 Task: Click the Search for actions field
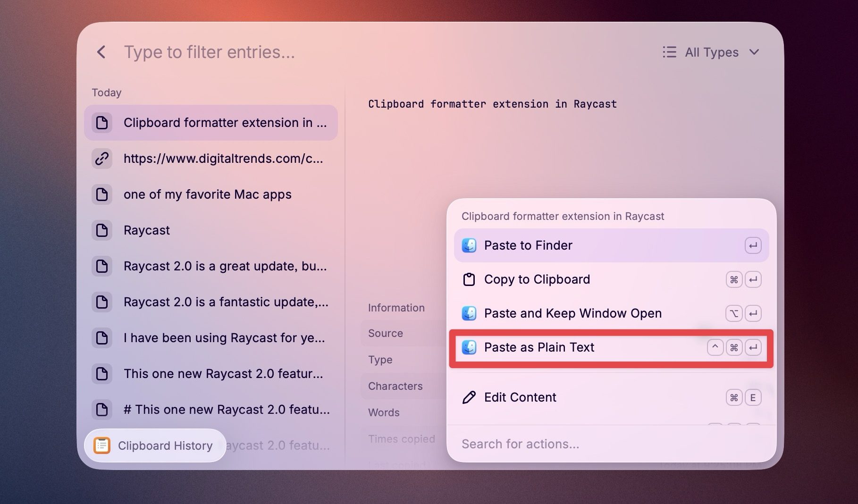point(611,444)
